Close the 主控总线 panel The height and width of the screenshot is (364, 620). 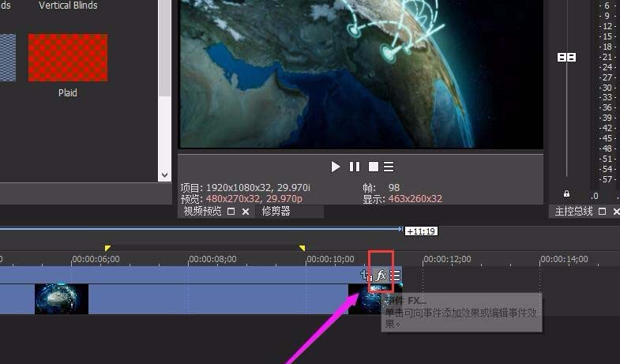(614, 212)
